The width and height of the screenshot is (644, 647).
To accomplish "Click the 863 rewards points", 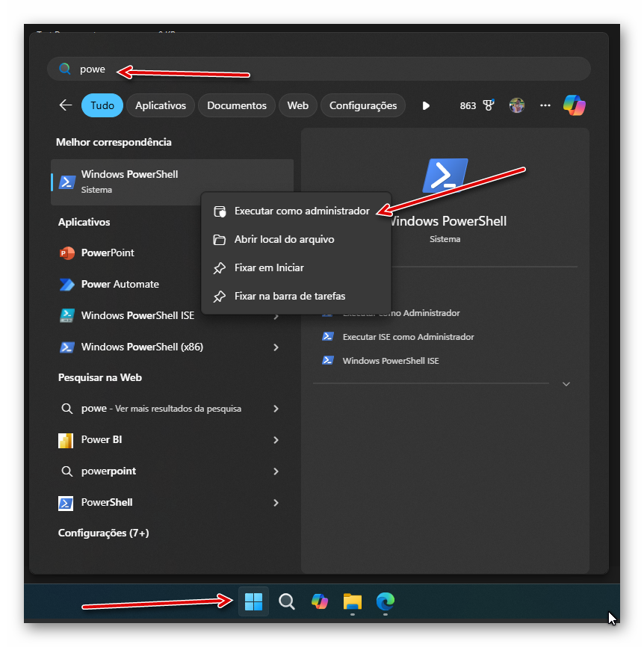I will (468, 106).
